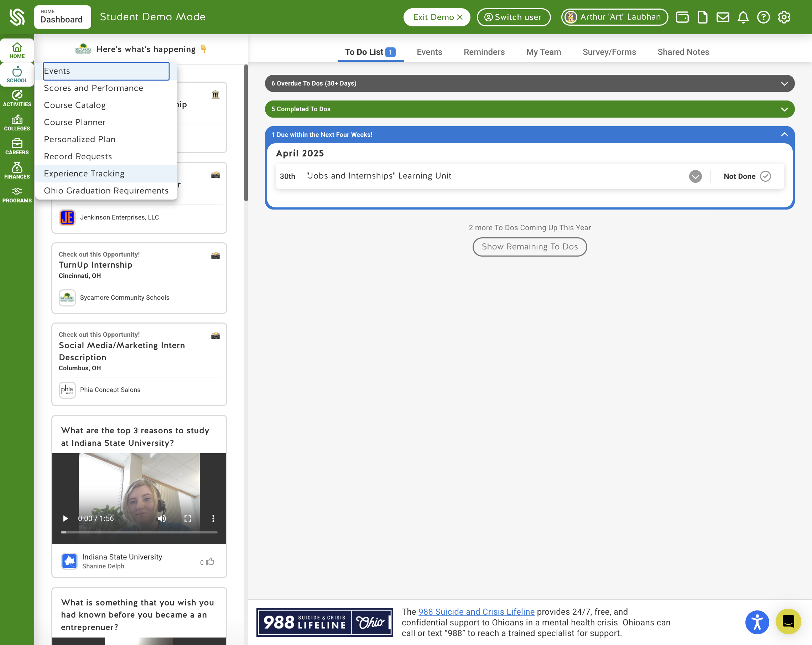This screenshot has height=645, width=812.
Task: Switch to the My Team tab
Action: tap(543, 52)
